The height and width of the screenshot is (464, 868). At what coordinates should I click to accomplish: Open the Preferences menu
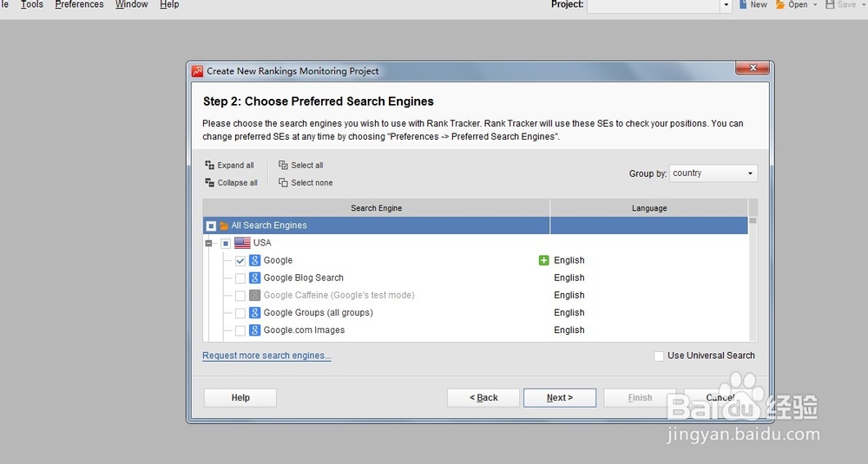pos(79,4)
